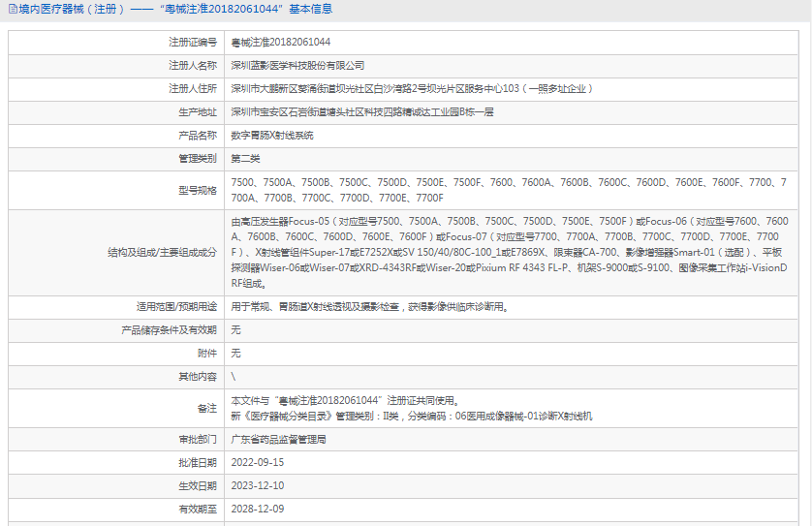Select intended use text starting '用于常规、胃肠道'

(371, 307)
